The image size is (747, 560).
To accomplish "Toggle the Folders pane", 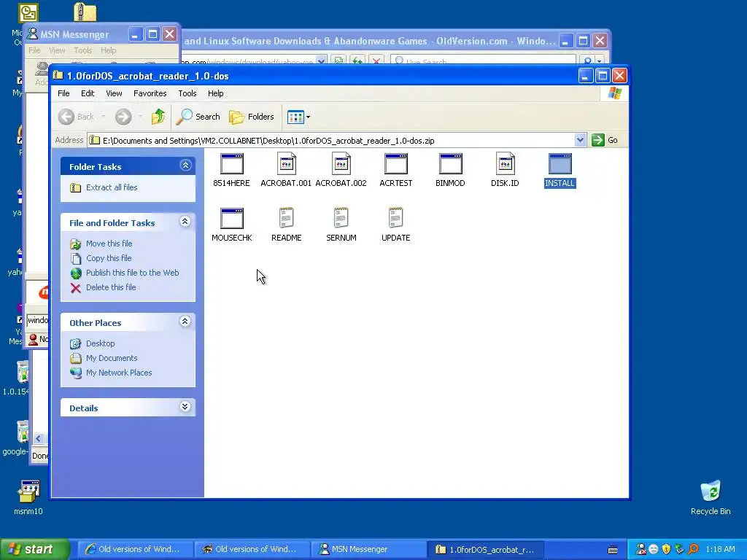I will pos(252,117).
